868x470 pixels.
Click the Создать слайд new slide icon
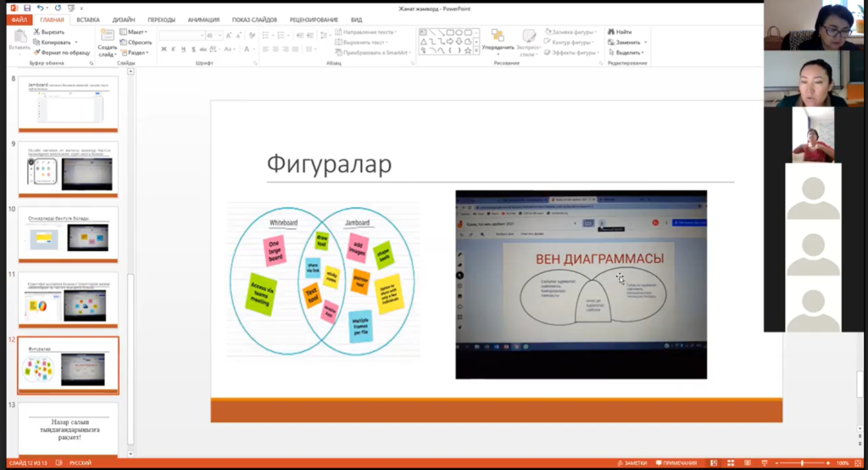(107, 37)
